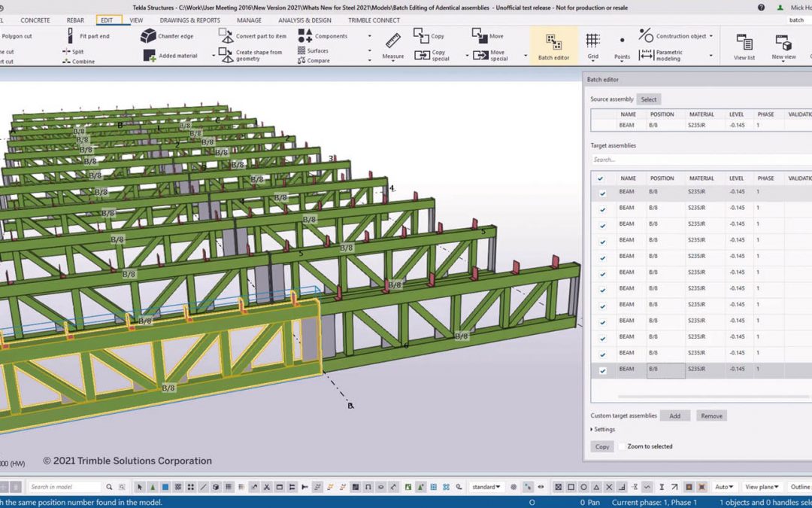Toggle Select parts blue selection switch
The image size is (812, 508).
tap(165, 487)
